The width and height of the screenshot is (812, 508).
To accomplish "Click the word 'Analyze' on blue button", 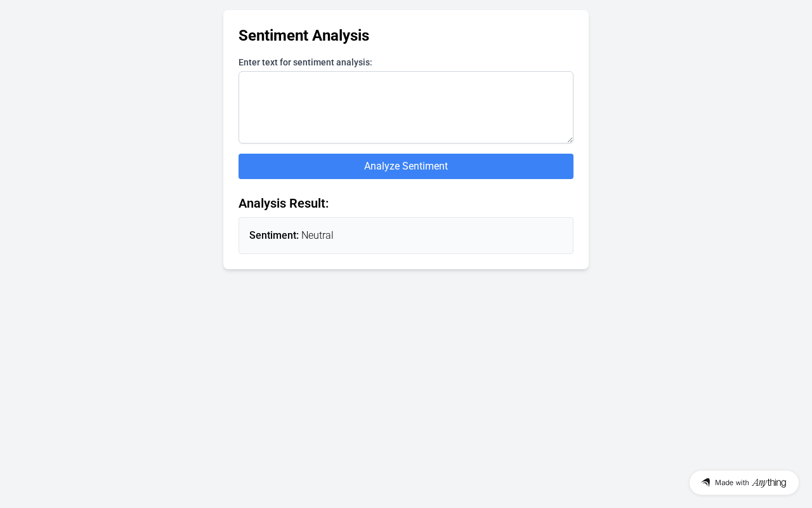I will pyautogui.click(x=382, y=166).
